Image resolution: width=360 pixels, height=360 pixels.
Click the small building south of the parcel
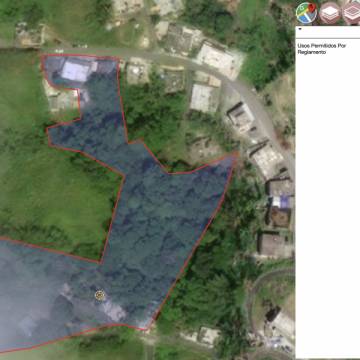209,335
